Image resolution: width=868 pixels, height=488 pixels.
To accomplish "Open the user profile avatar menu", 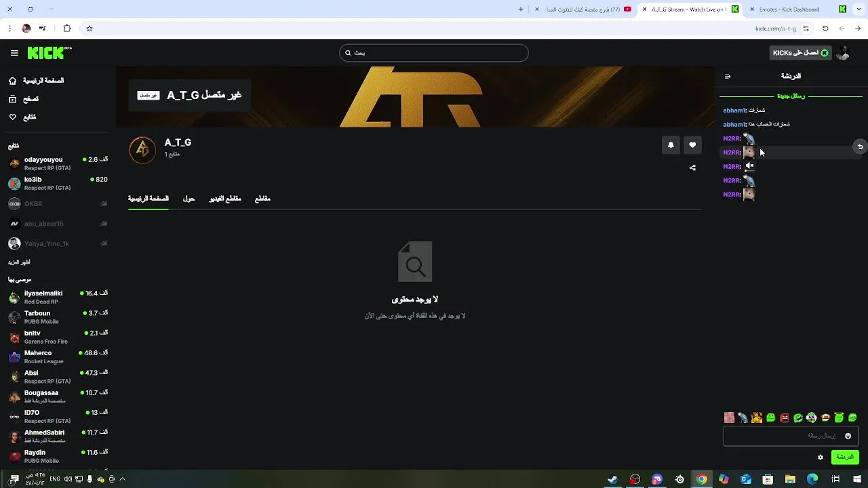I will (843, 53).
